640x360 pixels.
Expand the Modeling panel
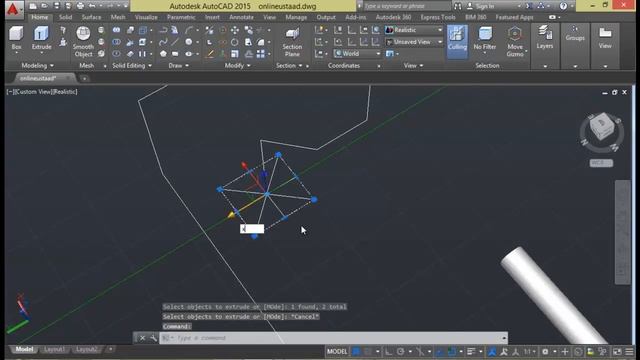38,65
